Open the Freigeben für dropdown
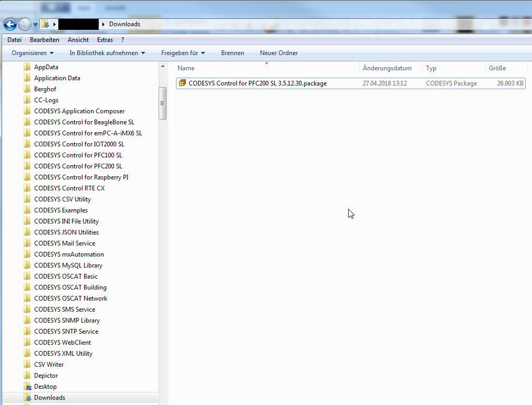 (x=183, y=53)
